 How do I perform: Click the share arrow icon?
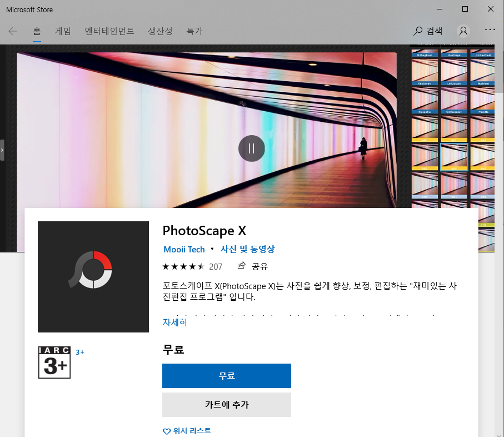click(241, 266)
